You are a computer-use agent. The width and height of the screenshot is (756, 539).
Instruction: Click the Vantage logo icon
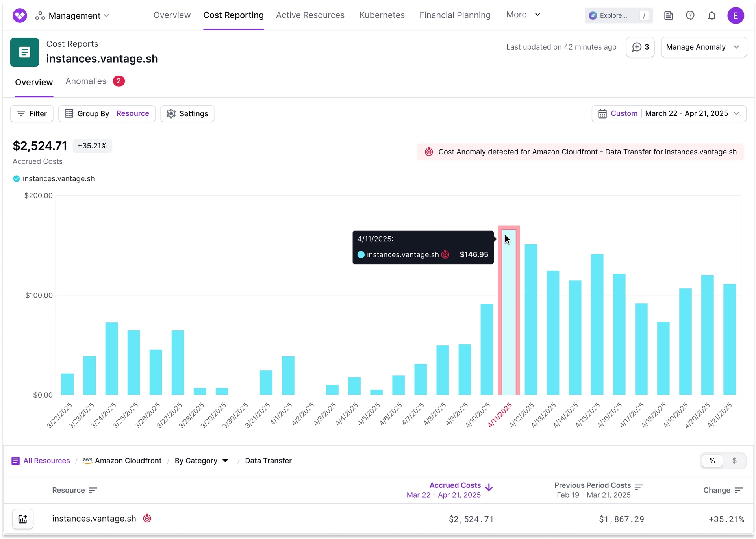click(x=20, y=15)
